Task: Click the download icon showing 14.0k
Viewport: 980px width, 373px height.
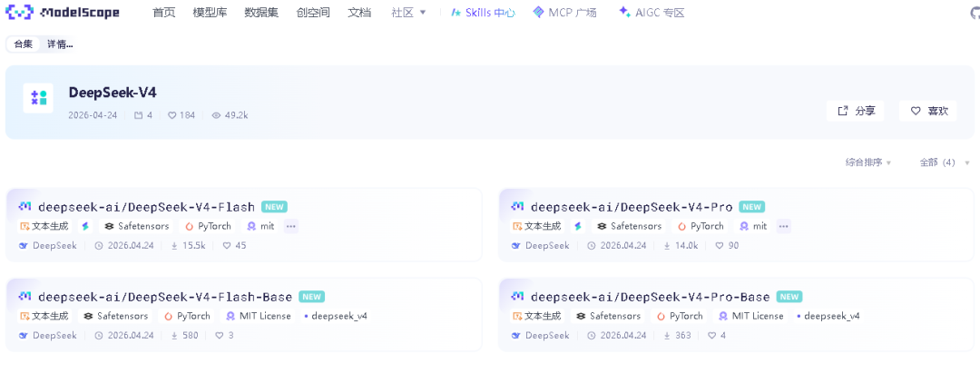Action: (x=667, y=246)
